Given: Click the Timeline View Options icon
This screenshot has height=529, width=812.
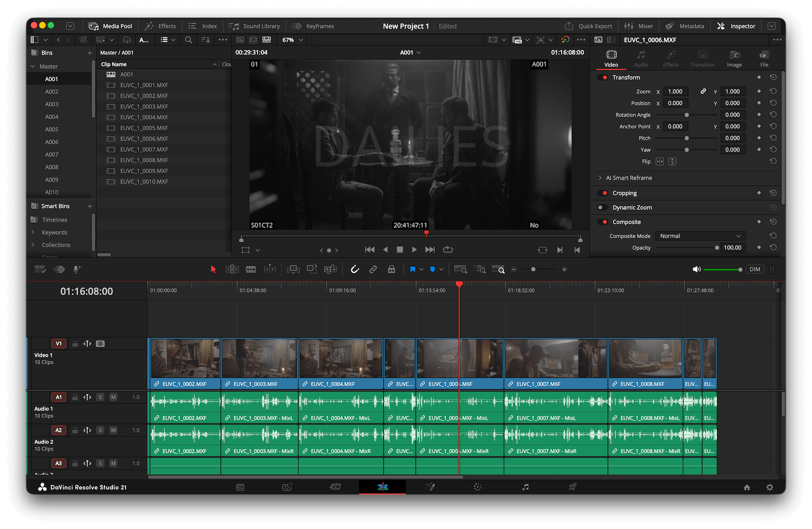Looking at the screenshot, I should [40, 269].
